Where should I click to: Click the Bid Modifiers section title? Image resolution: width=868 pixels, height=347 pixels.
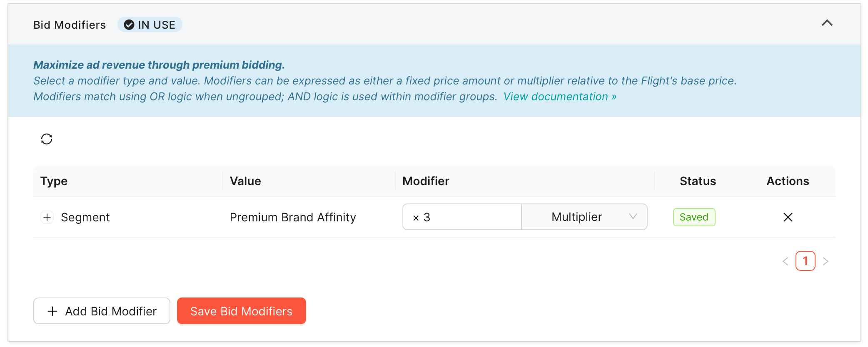point(70,25)
